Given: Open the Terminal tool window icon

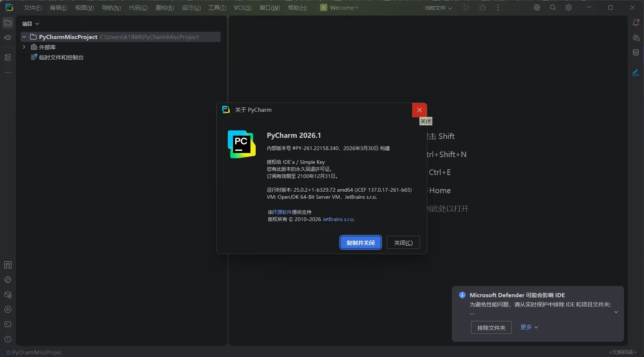Looking at the screenshot, I should pyautogui.click(x=7, y=325).
